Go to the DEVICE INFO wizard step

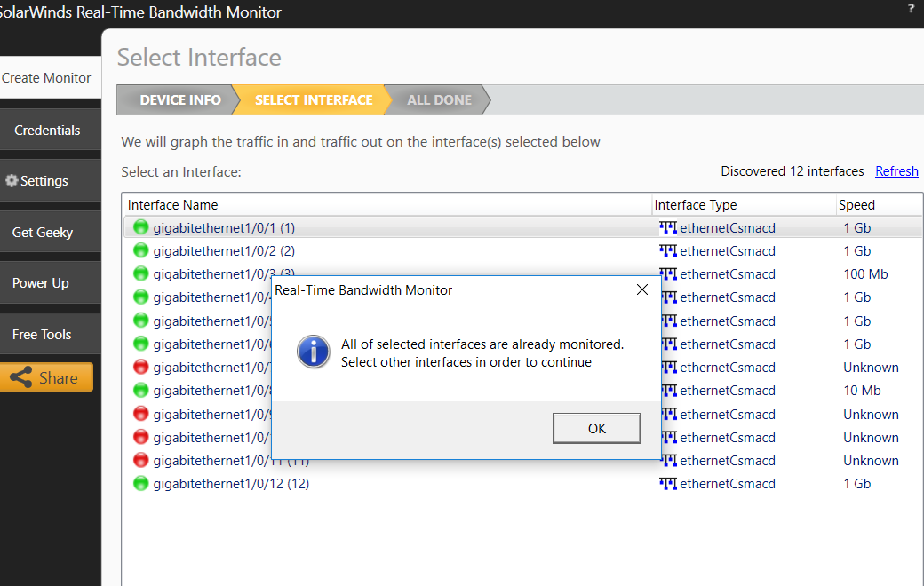coord(179,100)
